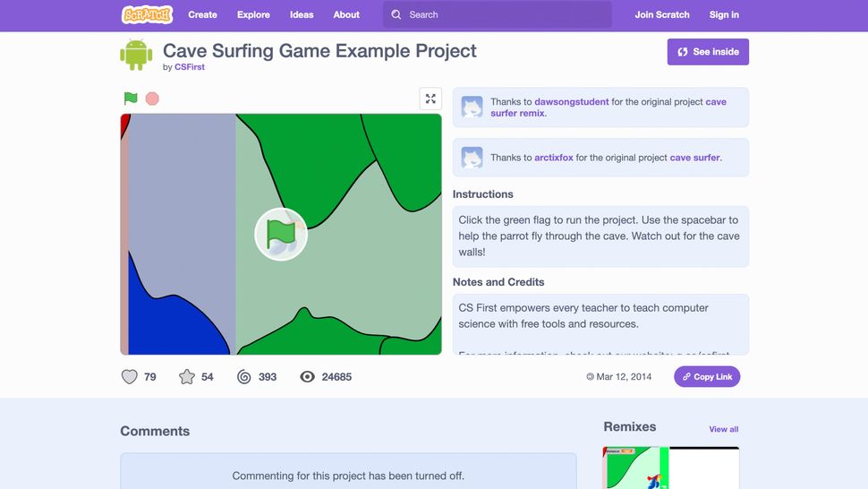Love this project with the heart icon

(130, 377)
